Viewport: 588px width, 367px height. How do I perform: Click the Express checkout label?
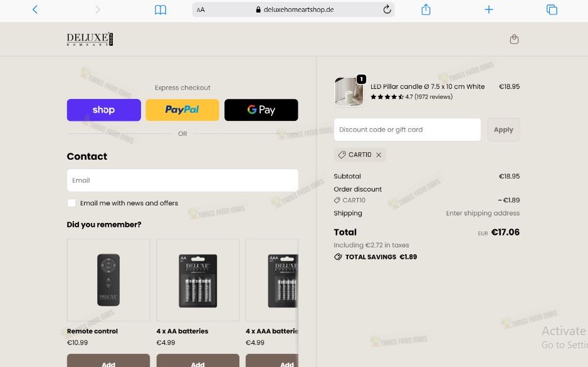click(x=182, y=88)
